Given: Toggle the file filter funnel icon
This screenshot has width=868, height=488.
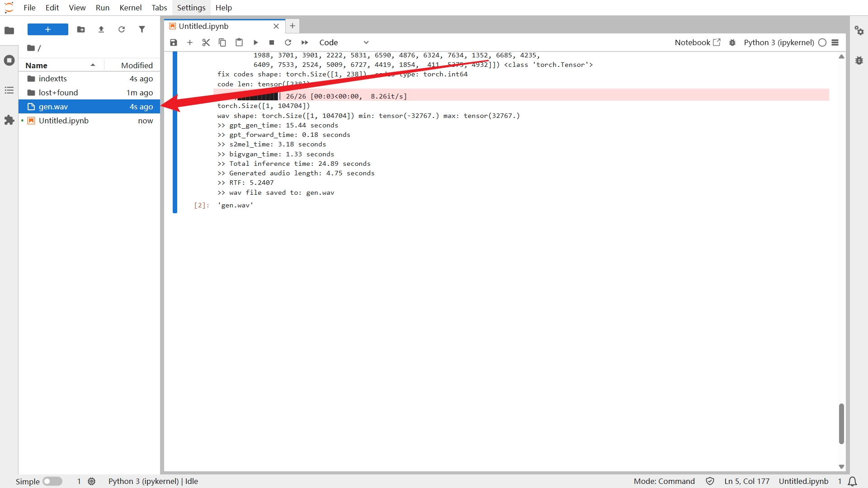Looking at the screenshot, I should [x=142, y=29].
